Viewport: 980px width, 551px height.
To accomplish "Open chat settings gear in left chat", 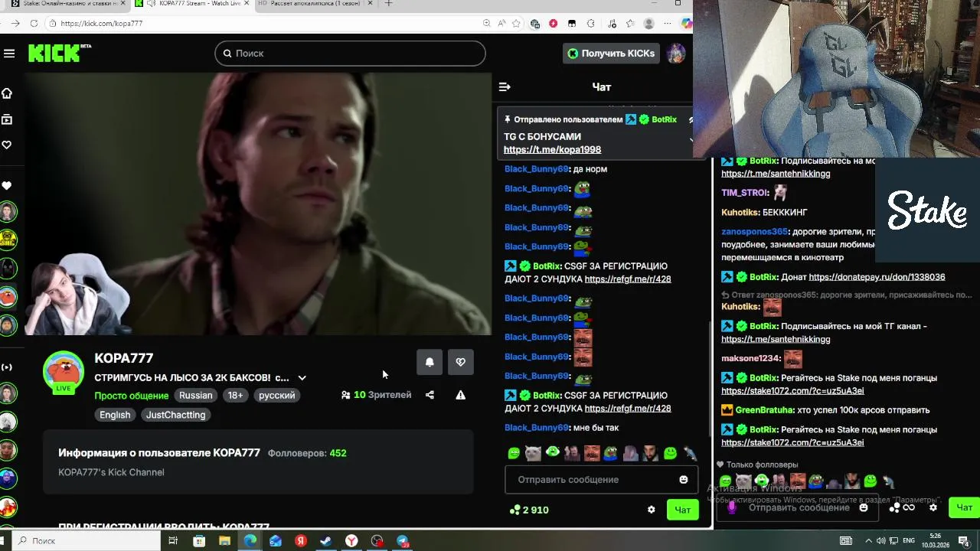I will pyautogui.click(x=652, y=510).
